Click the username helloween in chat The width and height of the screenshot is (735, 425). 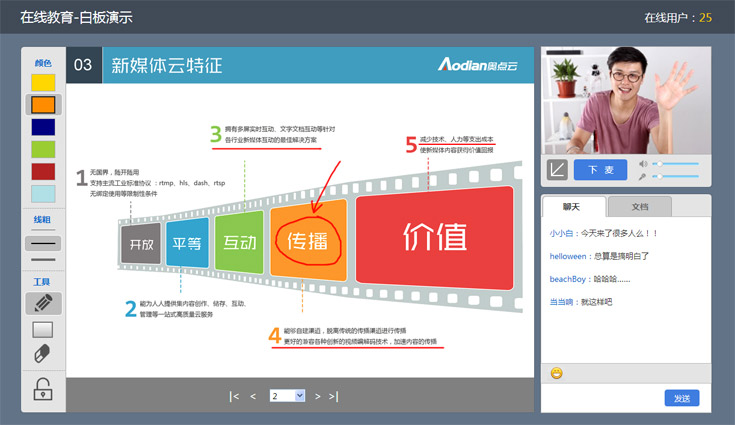pyautogui.click(x=568, y=256)
